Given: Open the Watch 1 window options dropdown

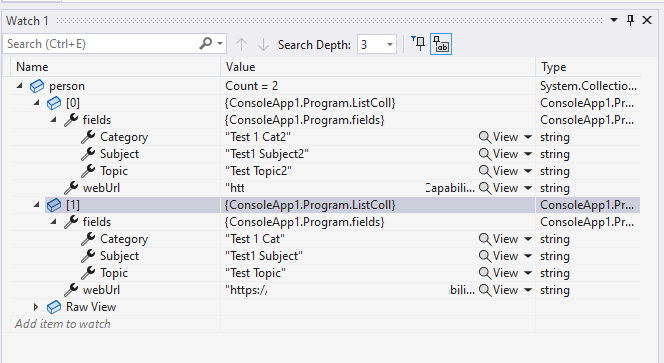Looking at the screenshot, I should (x=614, y=20).
